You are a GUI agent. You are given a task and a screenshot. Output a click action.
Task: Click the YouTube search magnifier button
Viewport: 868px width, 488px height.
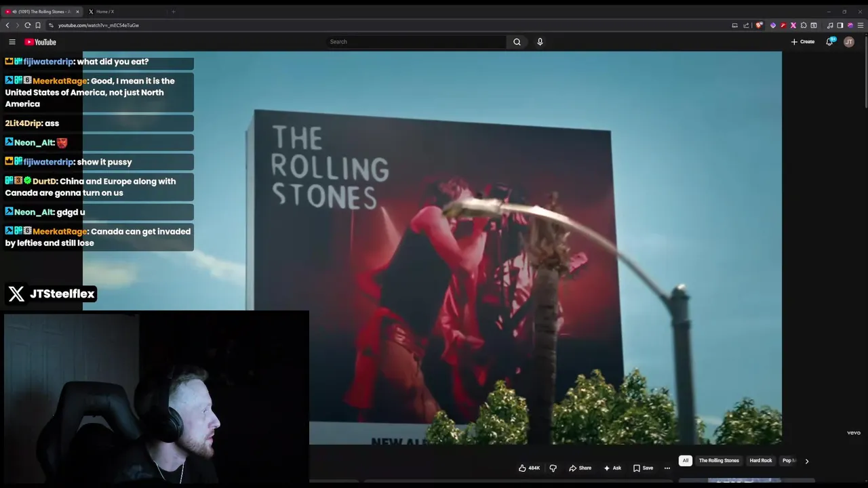click(517, 42)
